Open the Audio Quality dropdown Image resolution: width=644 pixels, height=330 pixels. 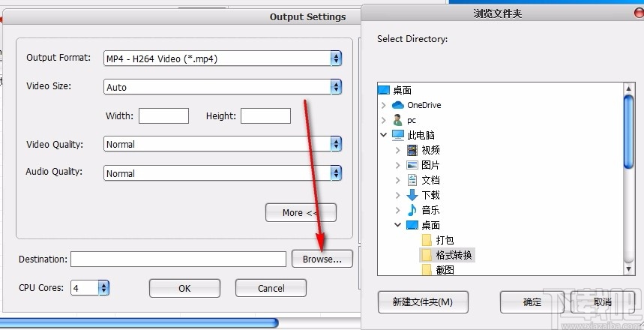(222, 173)
